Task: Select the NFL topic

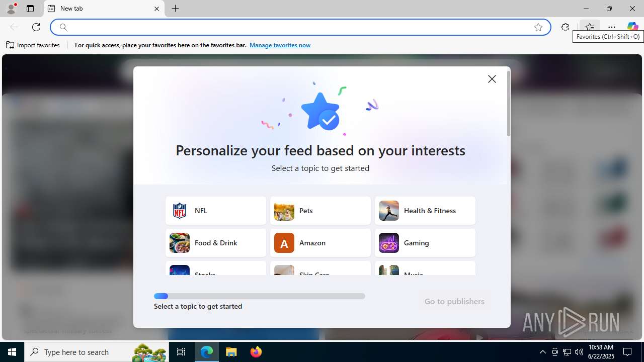Action: [216, 211]
